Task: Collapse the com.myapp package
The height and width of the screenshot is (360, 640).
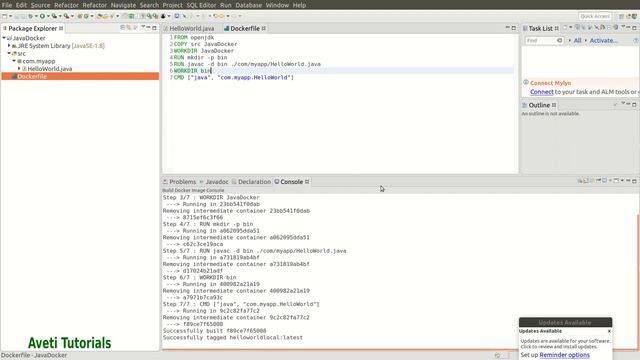Action: click(x=14, y=61)
